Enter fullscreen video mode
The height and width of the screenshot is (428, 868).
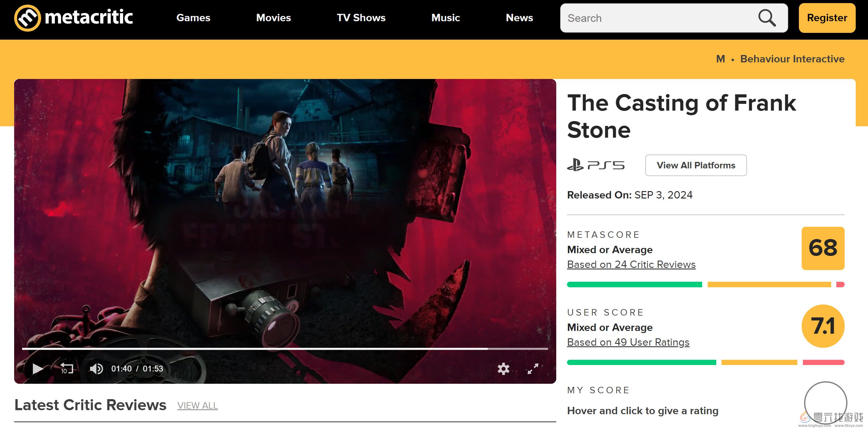(533, 369)
